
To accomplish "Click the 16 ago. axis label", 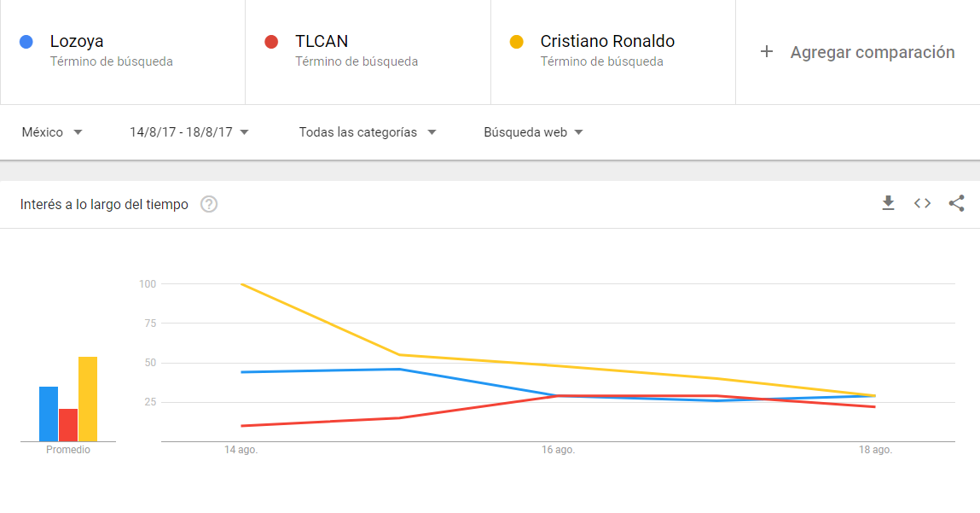I will [558, 450].
